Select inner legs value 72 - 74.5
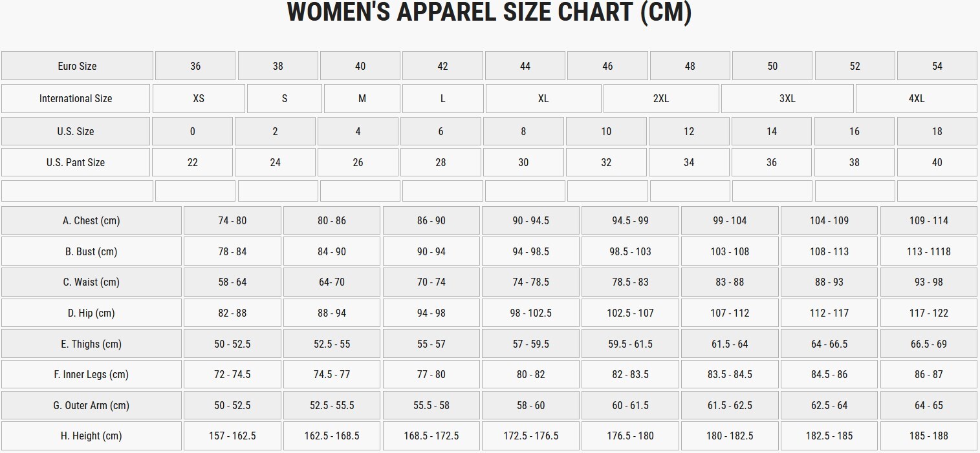Viewport: 980px width, 453px height. pyautogui.click(x=232, y=374)
